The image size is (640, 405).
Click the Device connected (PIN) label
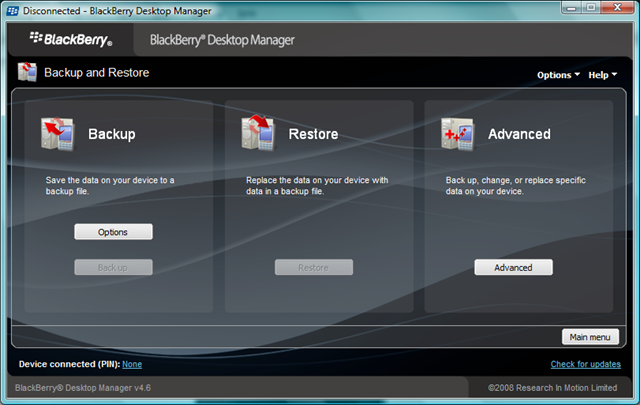(69, 364)
